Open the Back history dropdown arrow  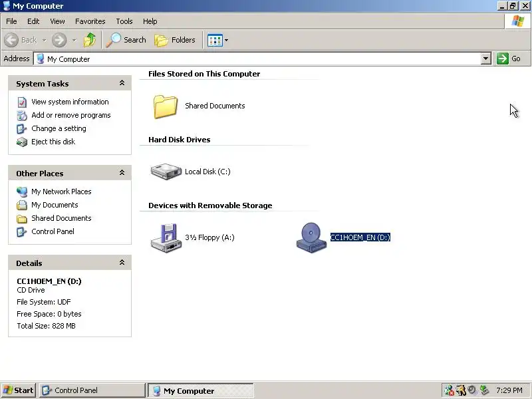pyautogui.click(x=44, y=41)
